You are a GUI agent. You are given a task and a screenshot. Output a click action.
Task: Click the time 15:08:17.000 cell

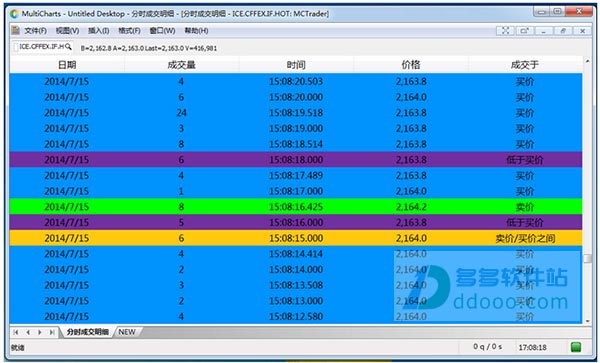(296, 191)
